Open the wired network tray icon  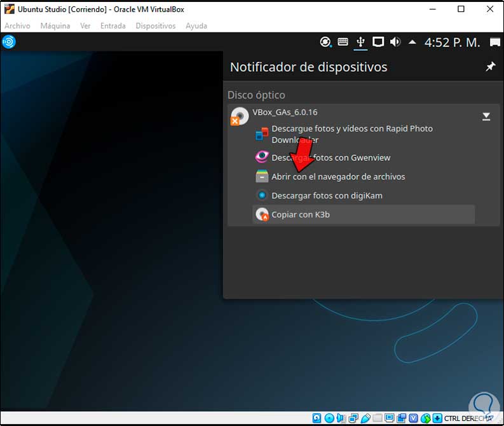pyautogui.click(x=378, y=42)
